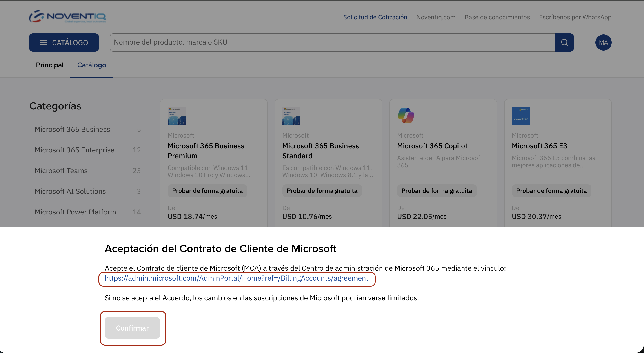This screenshot has width=644, height=353.
Task: Click free trial button for Microsoft 365 E3
Action: 551,191
